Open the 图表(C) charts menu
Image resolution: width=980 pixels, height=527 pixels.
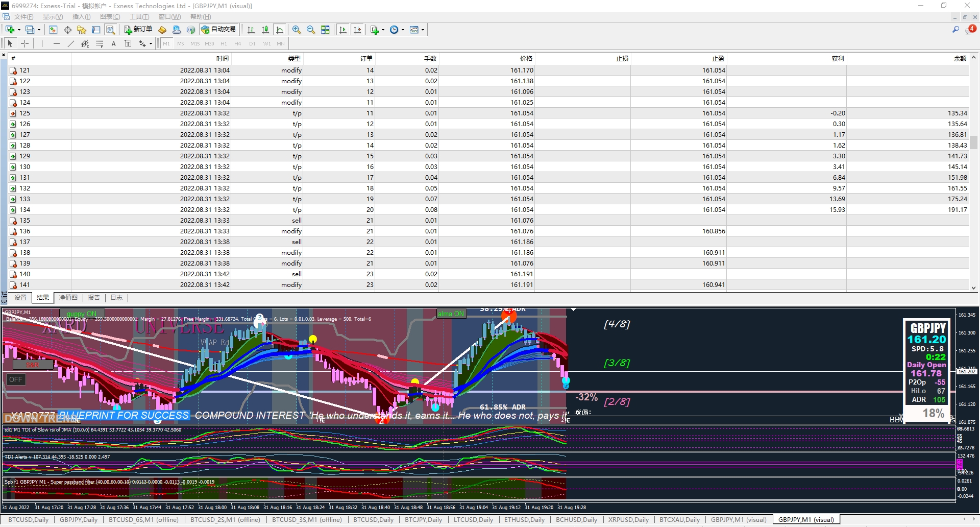[110, 17]
